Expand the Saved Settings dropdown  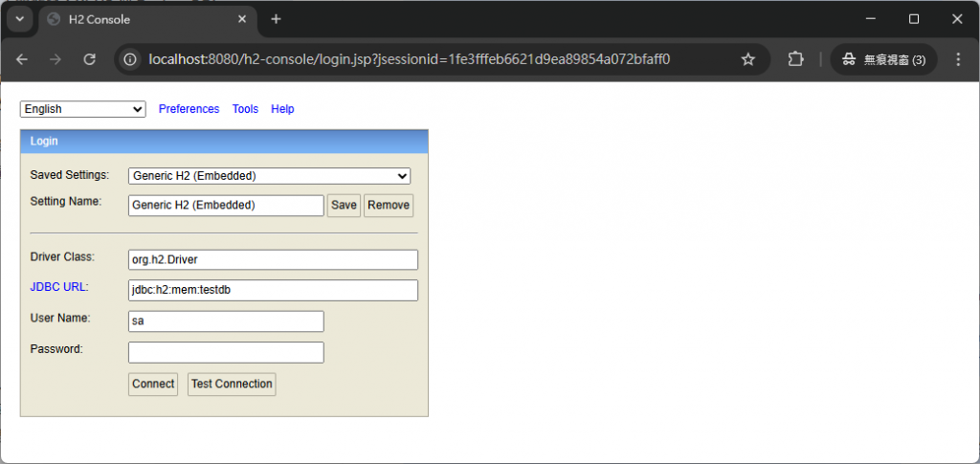269,176
